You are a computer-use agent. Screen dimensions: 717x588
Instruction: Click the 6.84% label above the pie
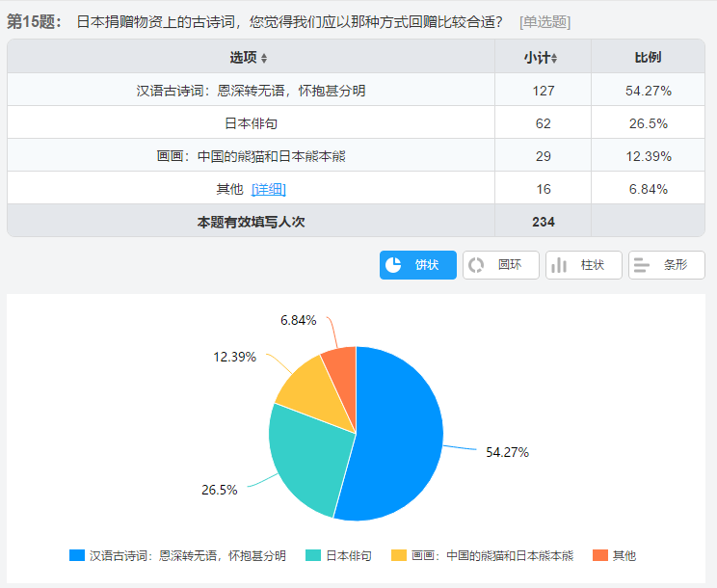pos(299,320)
